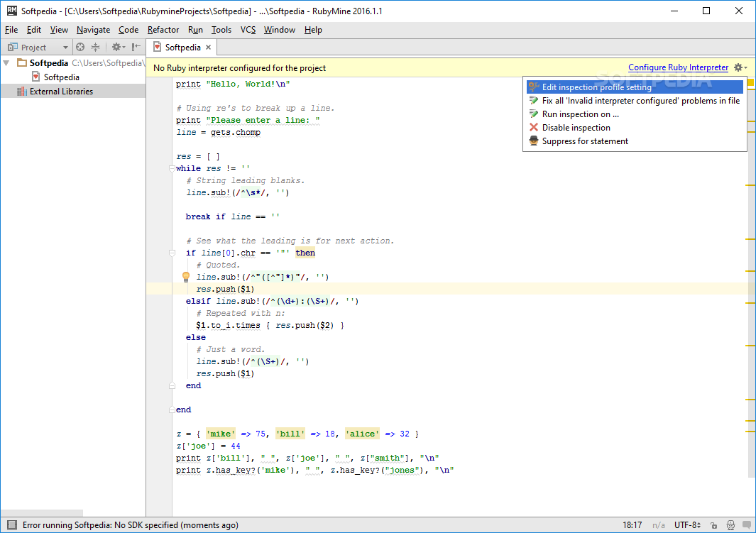Choose Disable inspection option

pos(635,128)
